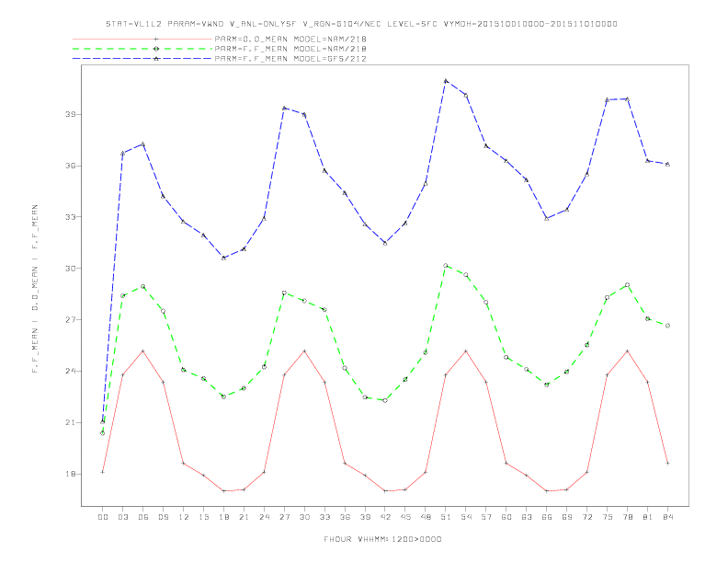Click y-axis tick label 36
Image resolution: width=728 pixels, height=563 pixels.
point(70,166)
